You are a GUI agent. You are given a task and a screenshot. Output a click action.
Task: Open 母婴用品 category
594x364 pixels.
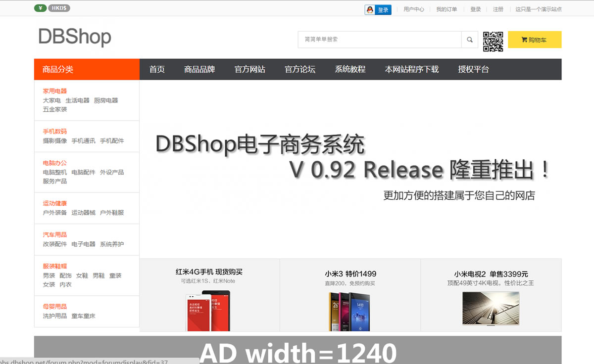click(55, 307)
